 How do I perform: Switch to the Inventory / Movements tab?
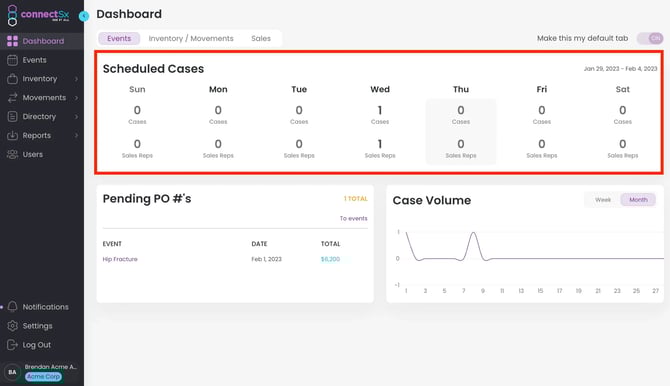click(x=191, y=38)
